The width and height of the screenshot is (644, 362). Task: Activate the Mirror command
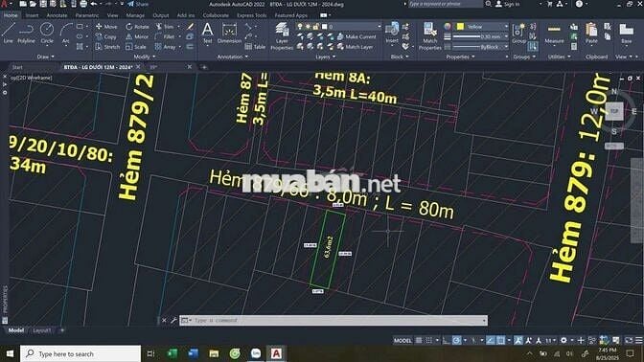coord(137,36)
